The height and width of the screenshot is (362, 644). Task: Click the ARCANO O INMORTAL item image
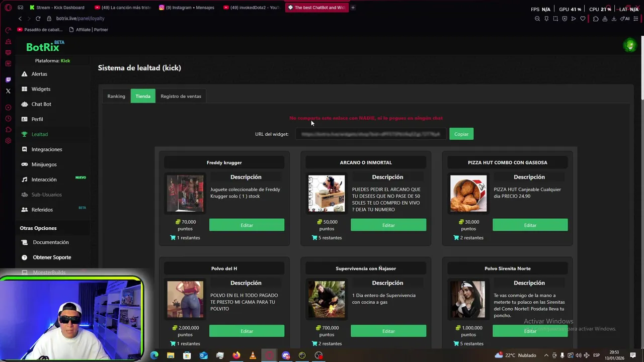[x=327, y=194]
